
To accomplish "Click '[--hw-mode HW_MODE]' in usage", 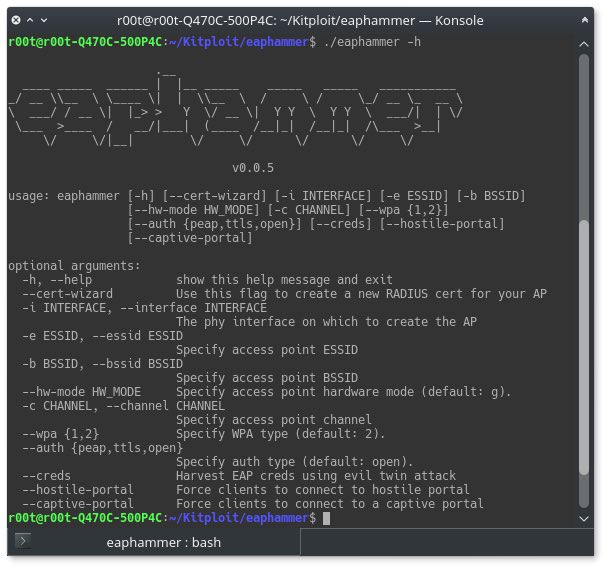I will tap(193, 210).
